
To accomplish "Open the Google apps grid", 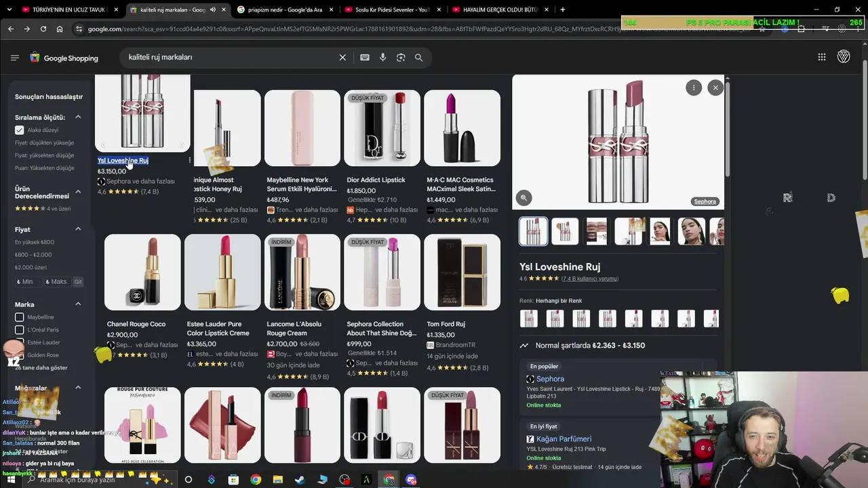I will (822, 58).
